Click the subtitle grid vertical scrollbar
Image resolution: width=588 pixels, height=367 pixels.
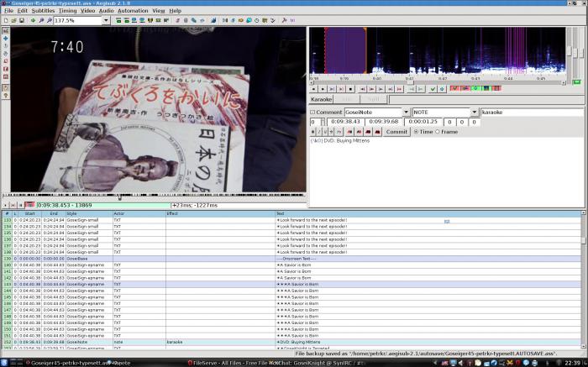point(584,280)
